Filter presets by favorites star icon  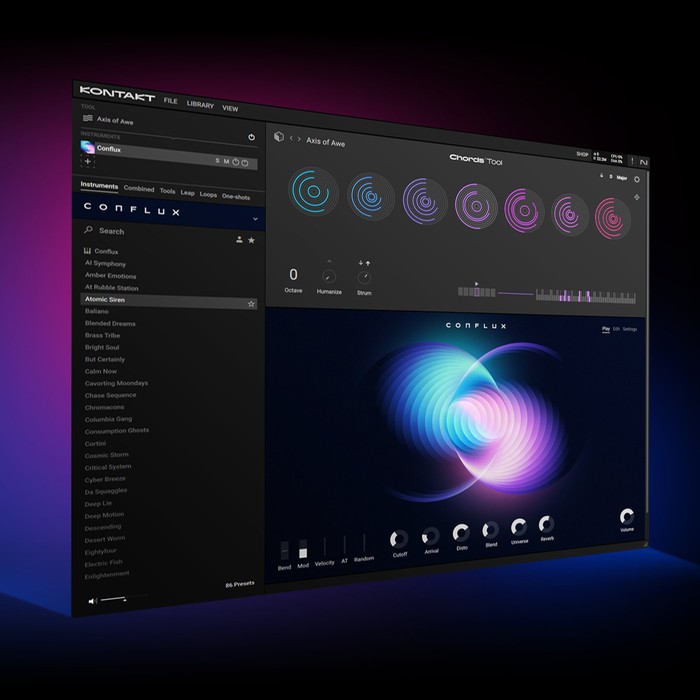(x=251, y=240)
